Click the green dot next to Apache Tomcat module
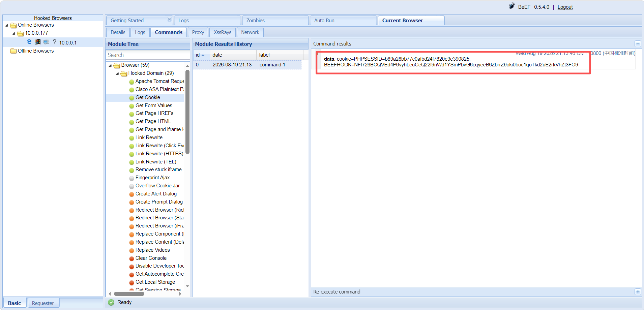Viewport: 644px width, 310px height. (x=131, y=82)
